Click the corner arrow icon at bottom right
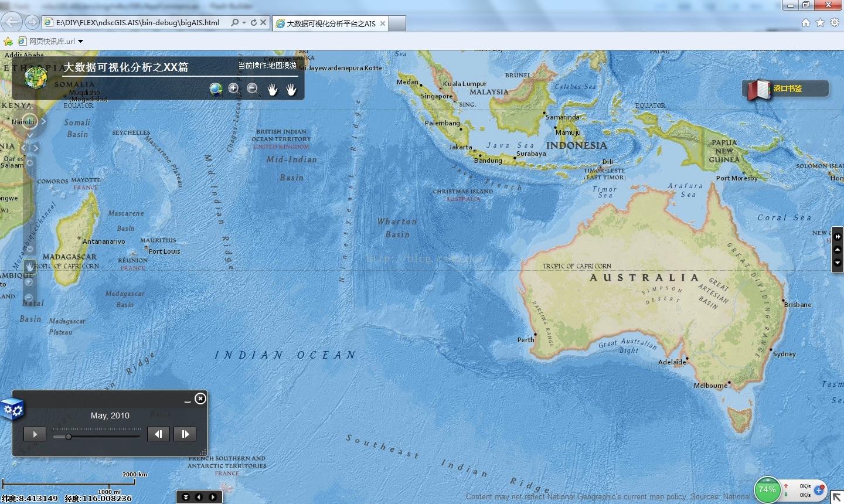844x504 pixels. pos(838,498)
